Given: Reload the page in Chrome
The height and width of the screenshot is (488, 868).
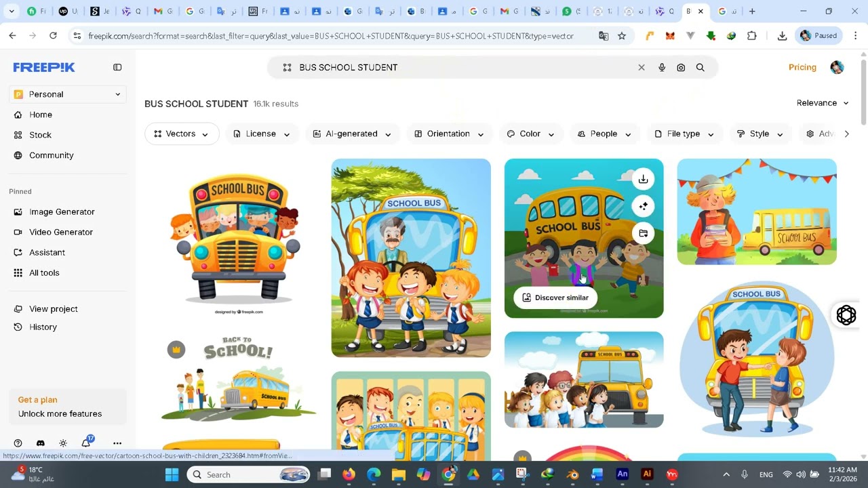Looking at the screenshot, I should click(x=53, y=35).
